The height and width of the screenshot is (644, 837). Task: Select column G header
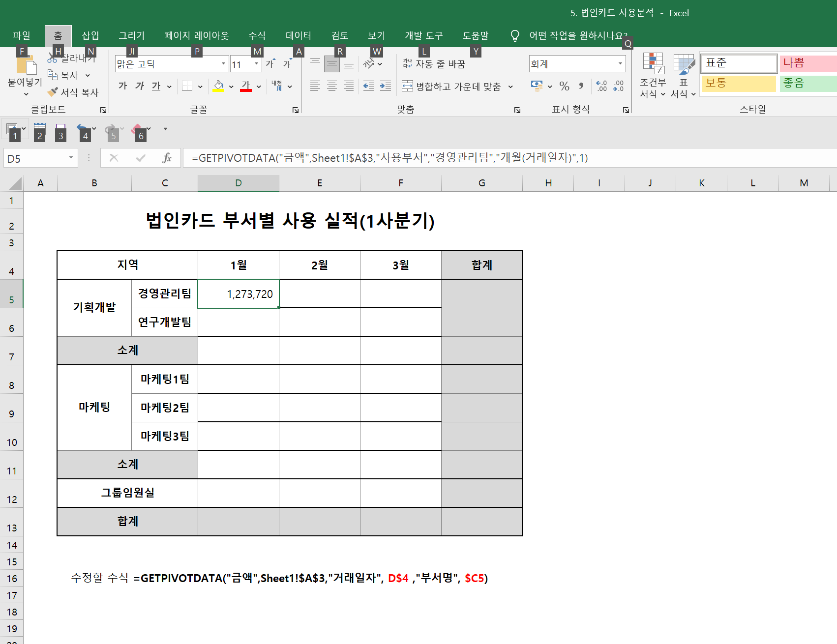coord(482,183)
